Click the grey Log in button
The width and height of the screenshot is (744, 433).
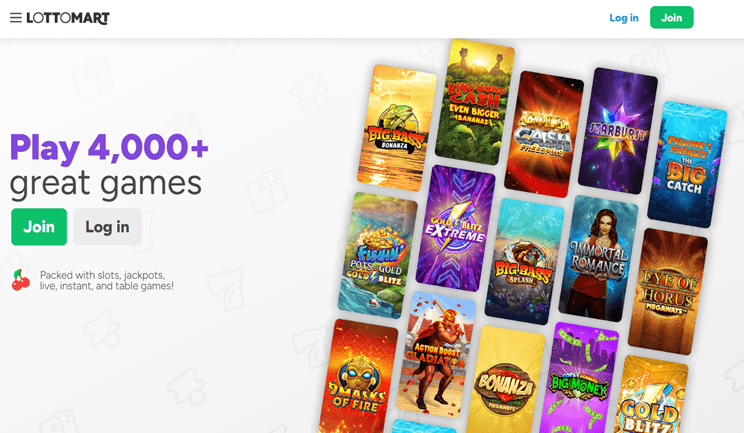point(107,227)
